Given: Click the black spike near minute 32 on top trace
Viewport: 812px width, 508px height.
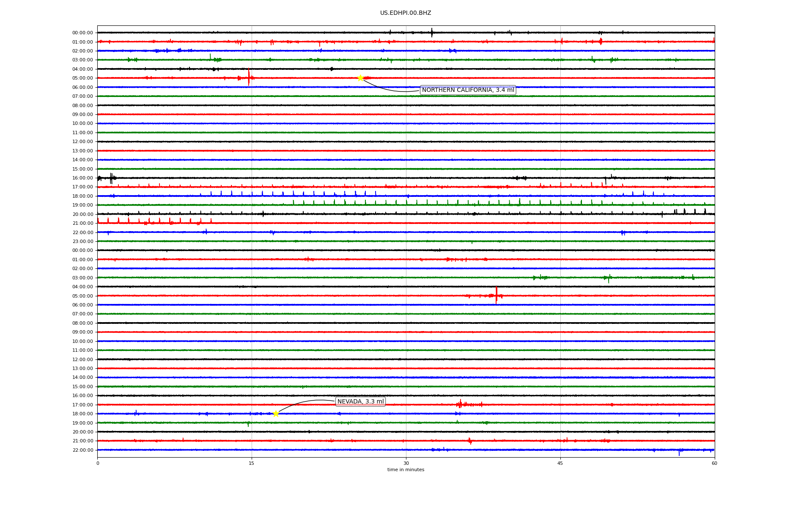Looking at the screenshot, I should 432,33.
